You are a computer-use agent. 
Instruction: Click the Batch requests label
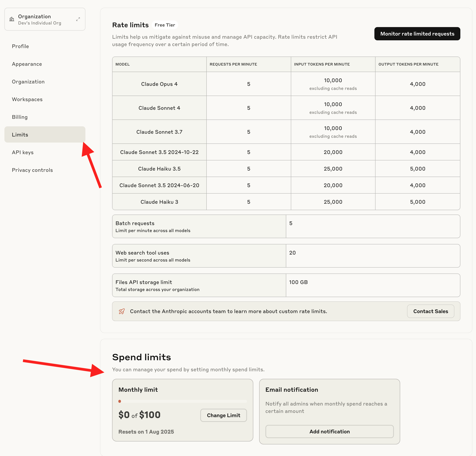135,223
